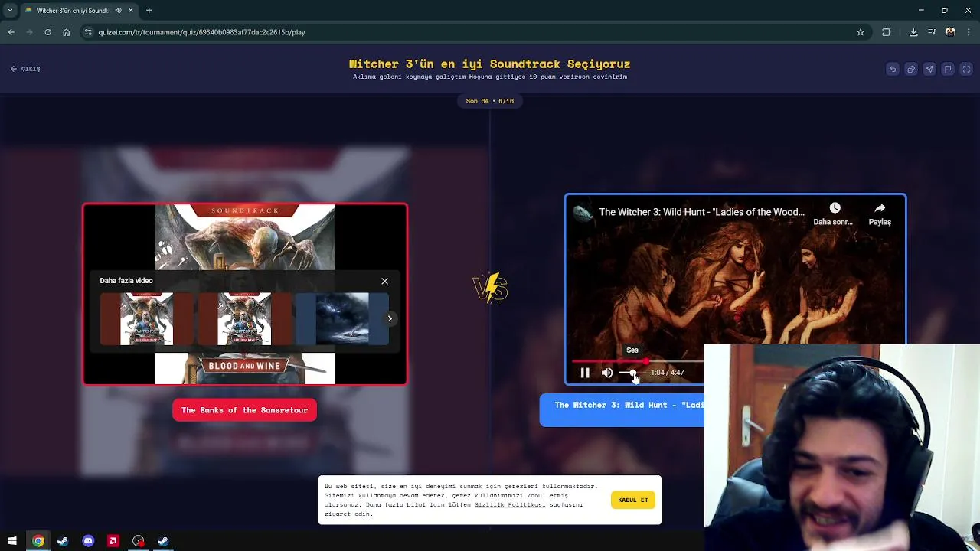The width and height of the screenshot is (980, 551).
Task: Open the stormy sky suggested video thumbnail
Action: coord(341,318)
